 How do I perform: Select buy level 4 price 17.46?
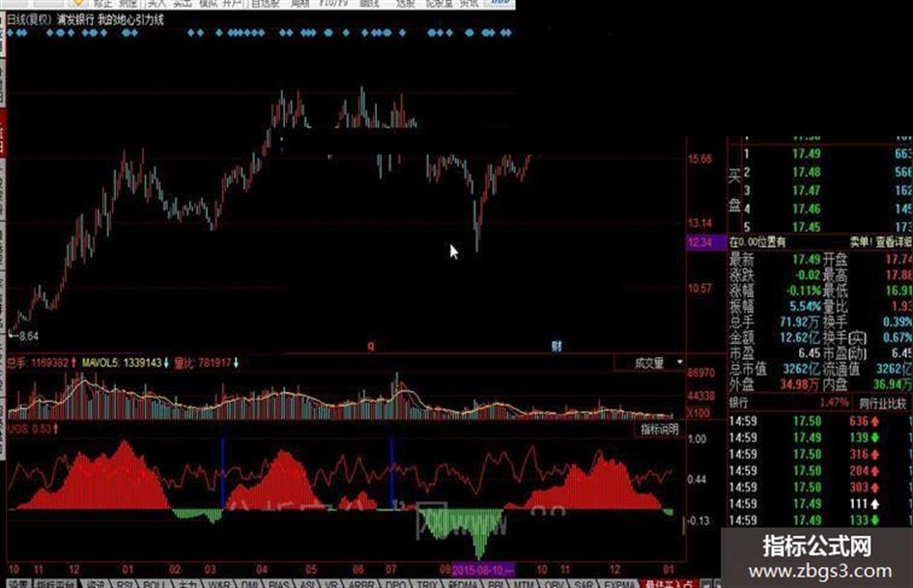click(x=806, y=209)
